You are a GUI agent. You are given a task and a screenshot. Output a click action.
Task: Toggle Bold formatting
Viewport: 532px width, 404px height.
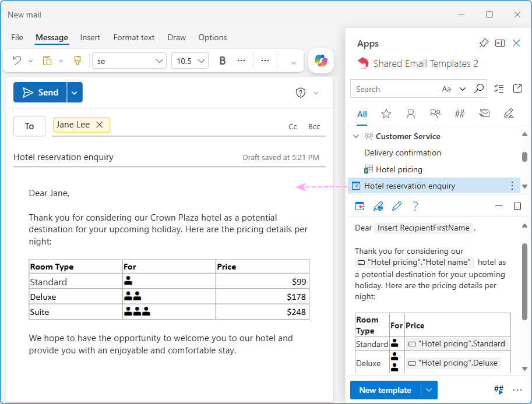click(x=223, y=61)
